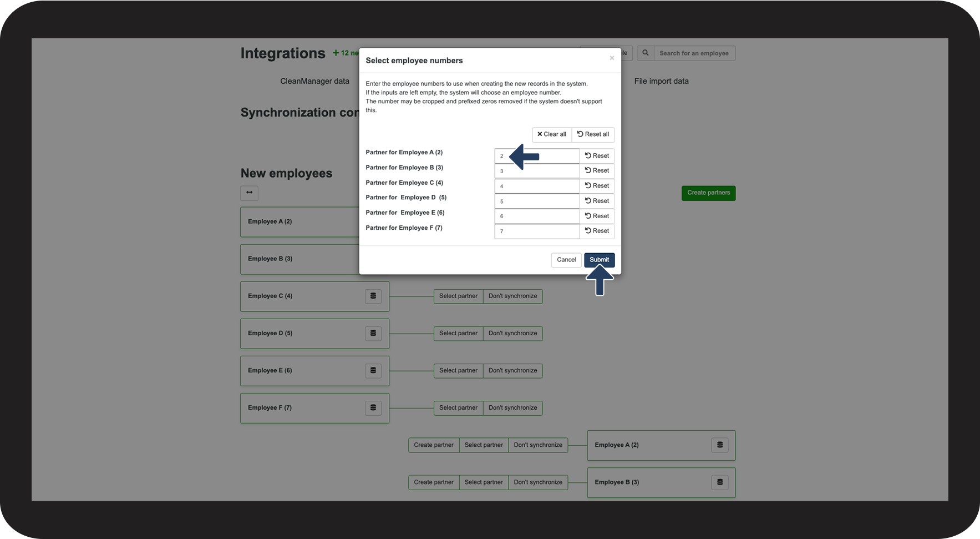Click database icon on file-import Employee B (3) card
The height and width of the screenshot is (539, 980).
(720, 482)
